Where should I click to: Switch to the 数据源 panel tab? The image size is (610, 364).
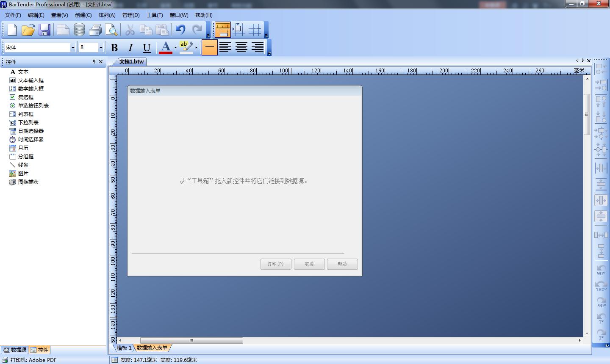click(x=15, y=350)
